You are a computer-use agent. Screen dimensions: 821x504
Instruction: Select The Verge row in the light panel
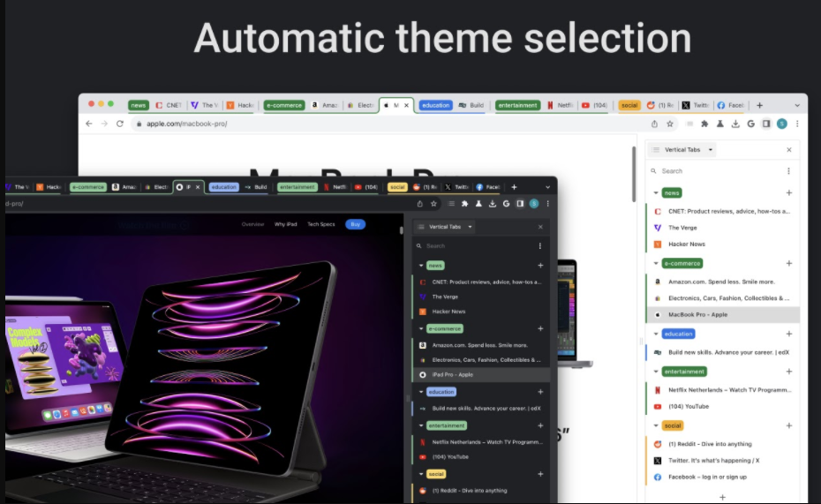click(x=723, y=228)
